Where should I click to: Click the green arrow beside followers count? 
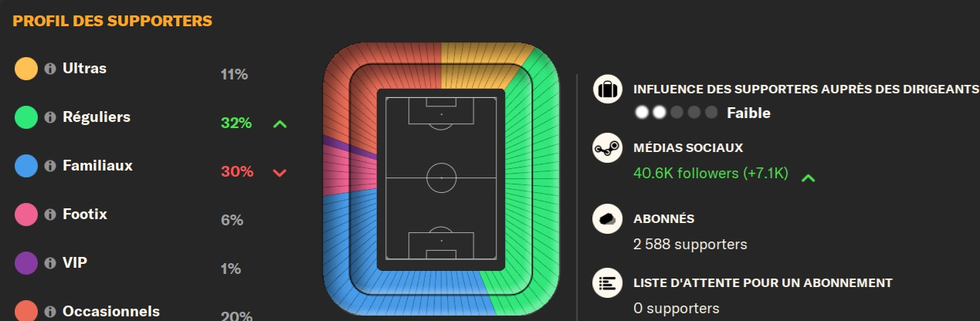pyautogui.click(x=808, y=178)
